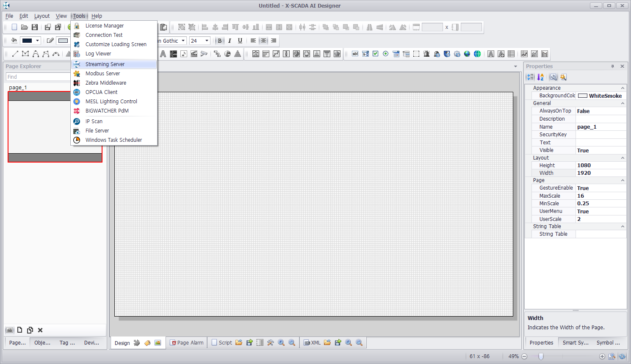The width and height of the screenshot is (631, 364).
Task: Click the Save icon in the toolbar
Action: [x=35, y=27]
